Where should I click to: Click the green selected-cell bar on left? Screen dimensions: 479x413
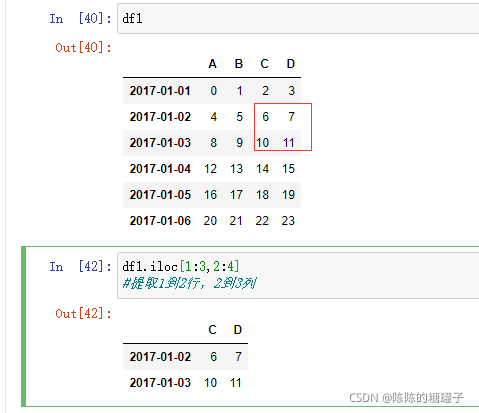coord(23,326)
